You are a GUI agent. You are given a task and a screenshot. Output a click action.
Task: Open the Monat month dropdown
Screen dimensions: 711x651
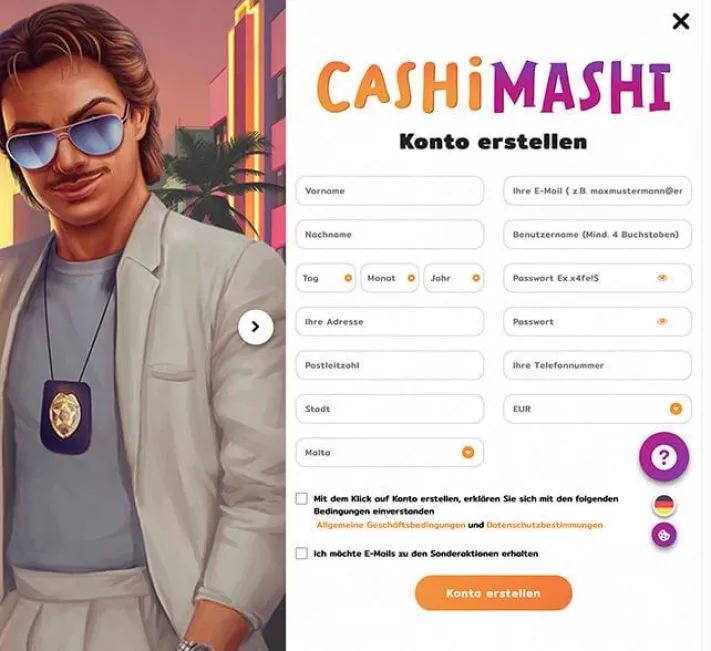click(390, 278)
